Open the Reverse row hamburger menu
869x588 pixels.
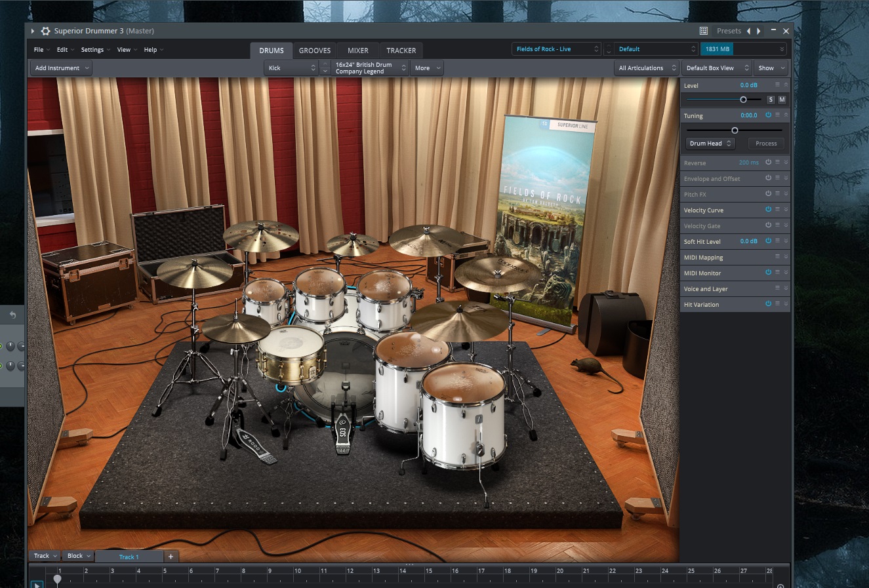pos(777,163)
